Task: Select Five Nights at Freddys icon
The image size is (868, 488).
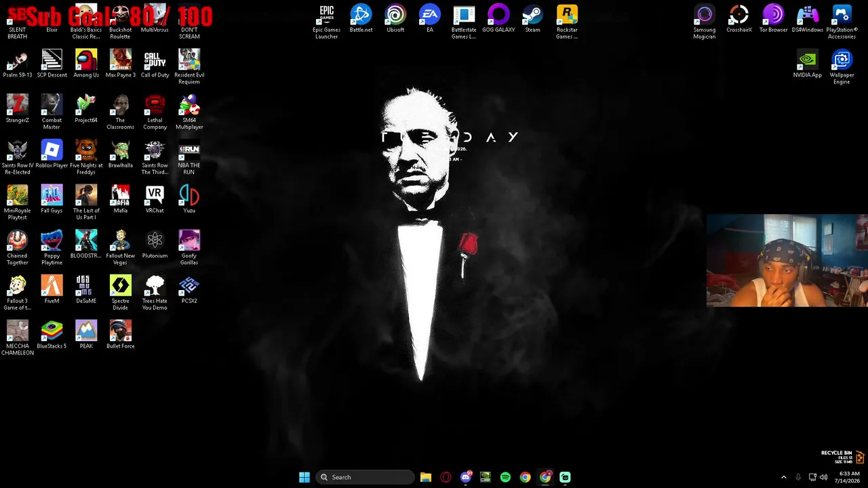Action: pos(86,158)
